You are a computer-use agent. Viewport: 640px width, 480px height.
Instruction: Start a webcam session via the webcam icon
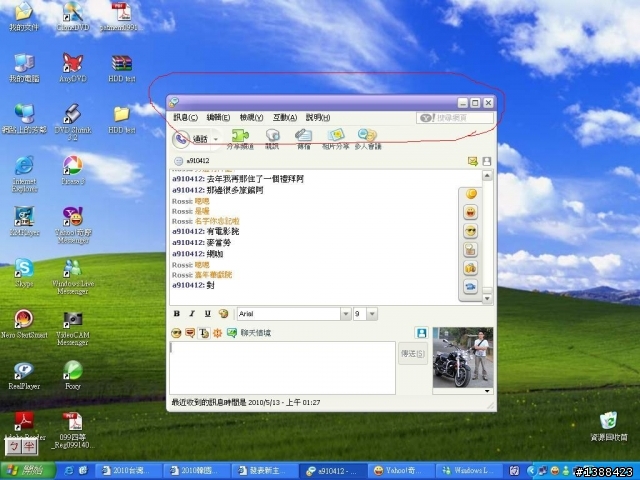[272, 136]
